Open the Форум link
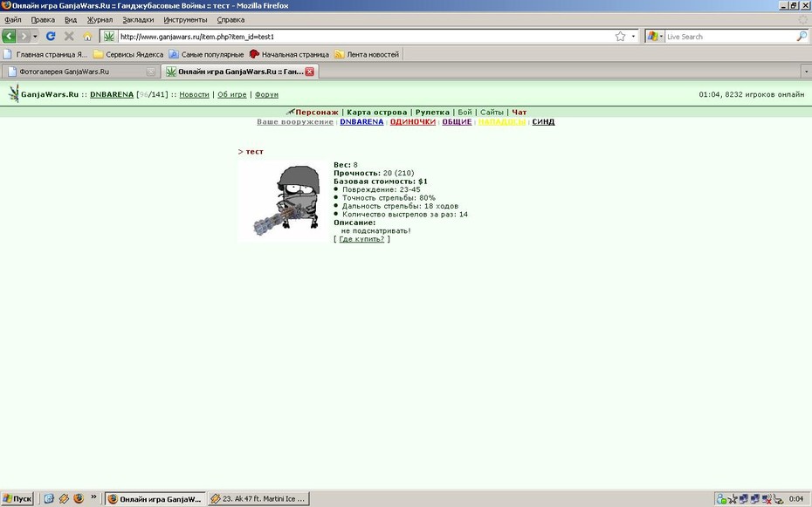This screenshot has height=507, width=812. point(266,94)
